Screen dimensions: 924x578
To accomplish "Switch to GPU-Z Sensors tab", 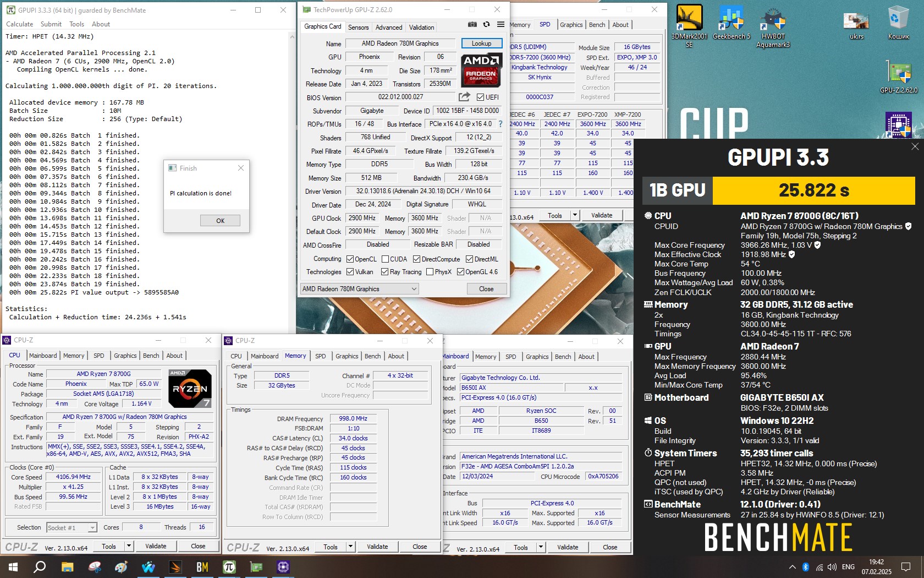I will [x=359, y=27].
